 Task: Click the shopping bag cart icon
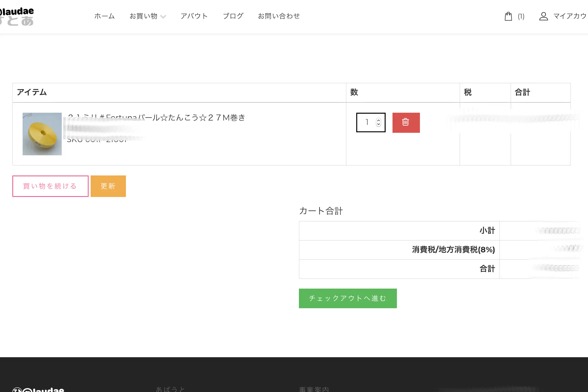click(508, 16)
